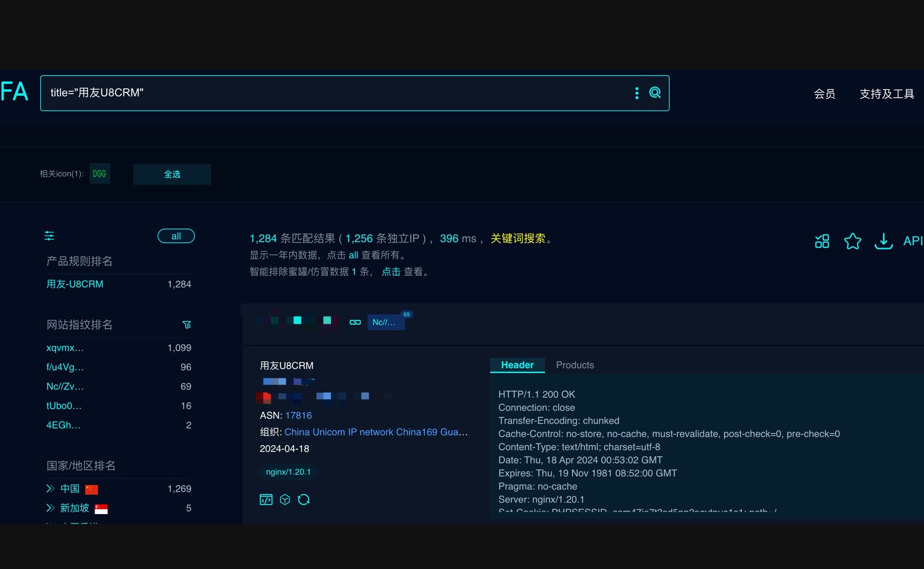Open the source code icon on the result card
This screenshot has width=924, height=569.
pyautogui.click(x=266, y=499)
